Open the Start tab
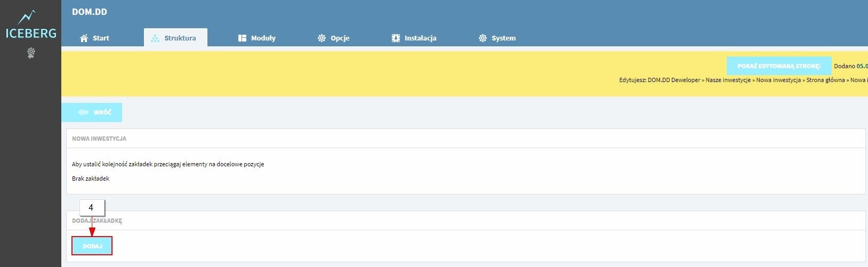This screenshot has width=868, height=267. point(94,38)
